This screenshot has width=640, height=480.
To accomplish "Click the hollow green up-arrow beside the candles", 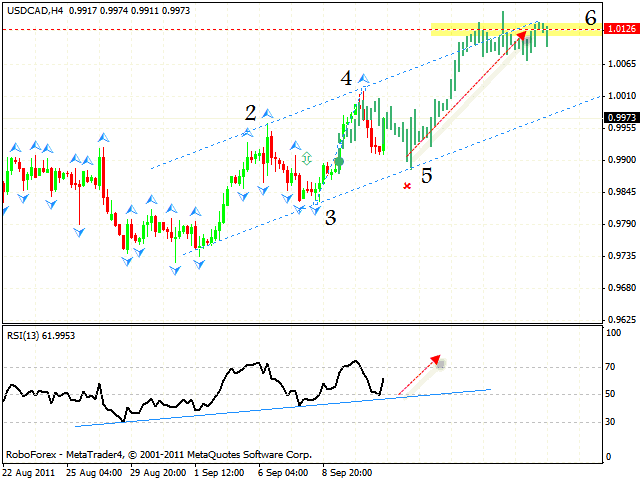I will (307, 157).
